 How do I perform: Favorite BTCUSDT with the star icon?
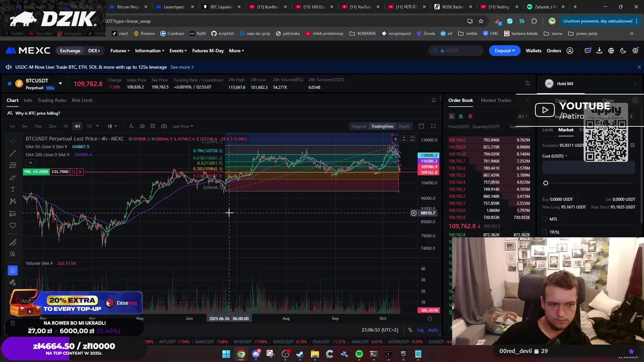(9, 83)
